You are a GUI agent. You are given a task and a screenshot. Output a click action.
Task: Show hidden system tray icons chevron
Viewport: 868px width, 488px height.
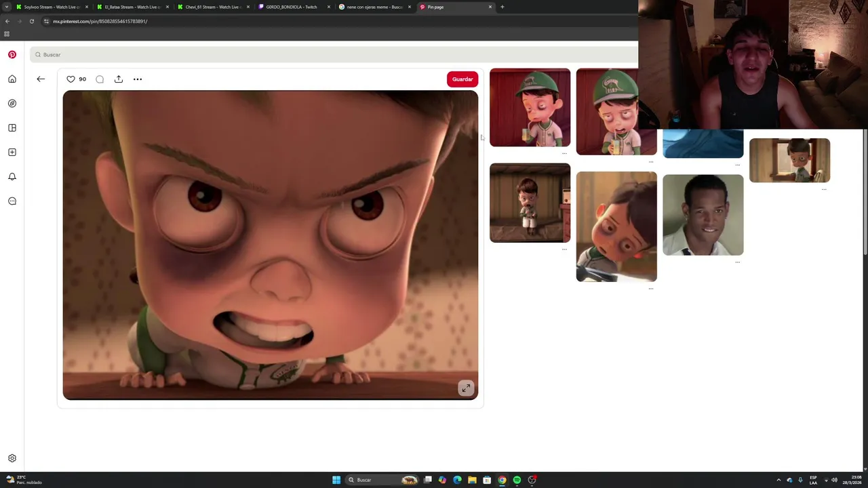778,480
